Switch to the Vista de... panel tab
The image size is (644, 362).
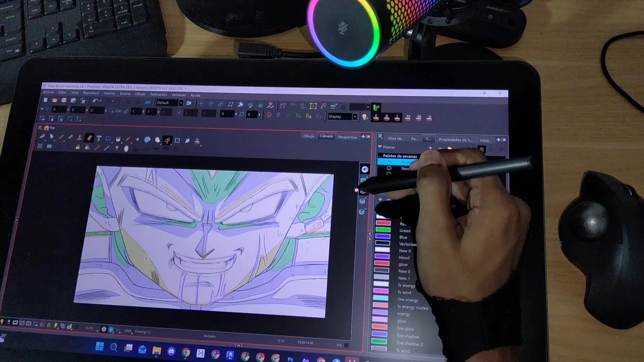click(396, 138)
